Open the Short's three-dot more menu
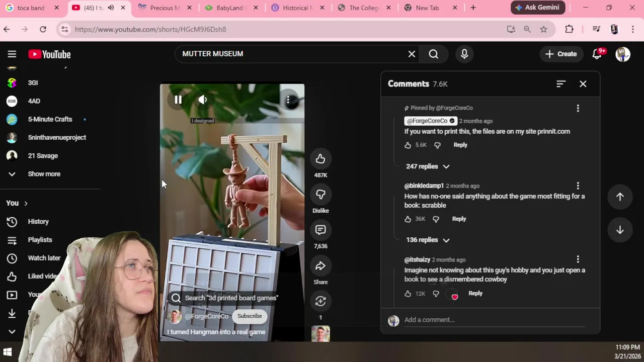The height and width of the screenshot is (362, 644). point(288,100)
